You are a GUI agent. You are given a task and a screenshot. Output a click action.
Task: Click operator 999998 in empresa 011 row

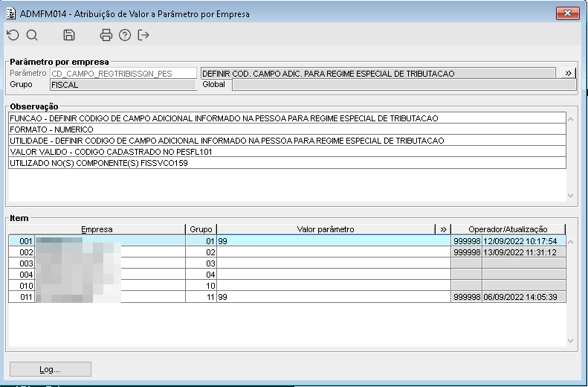[467, 297]
